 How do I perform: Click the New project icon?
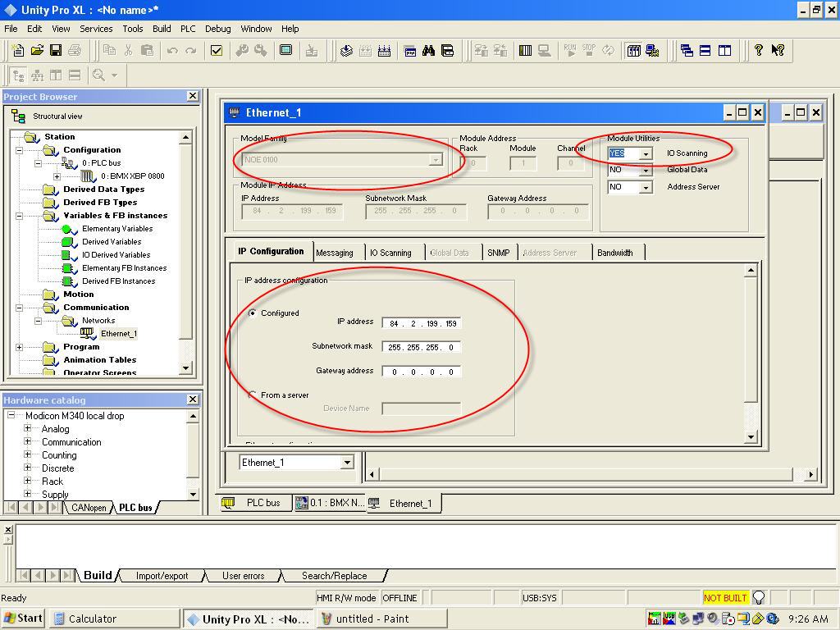[18, 50]
